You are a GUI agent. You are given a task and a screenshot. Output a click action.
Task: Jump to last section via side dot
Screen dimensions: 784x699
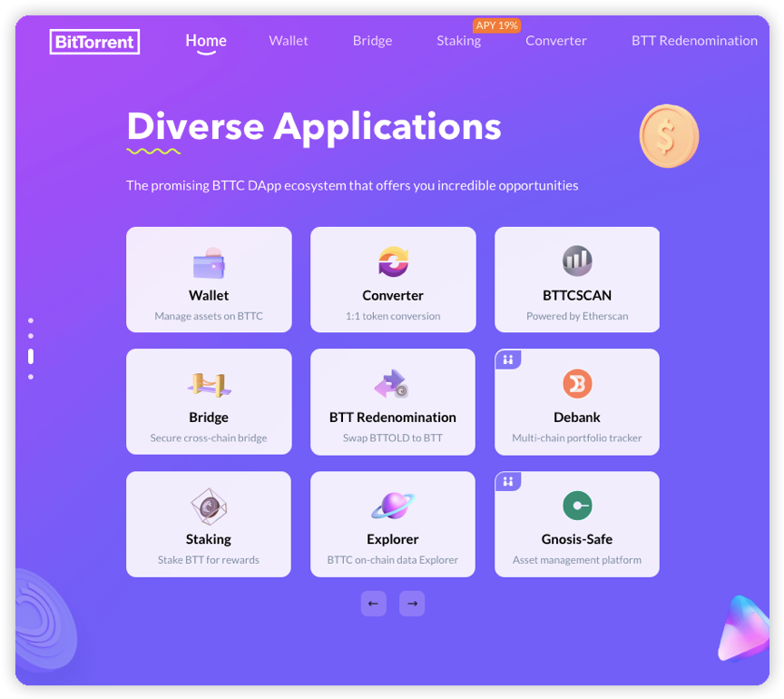pyautogui.click(x=31, y=377)
